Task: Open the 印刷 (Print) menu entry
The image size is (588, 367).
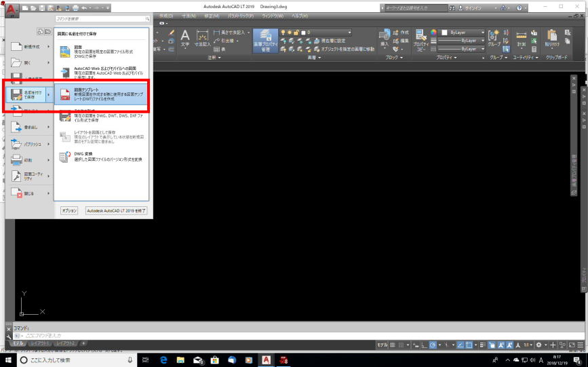Action: point(30,160)
